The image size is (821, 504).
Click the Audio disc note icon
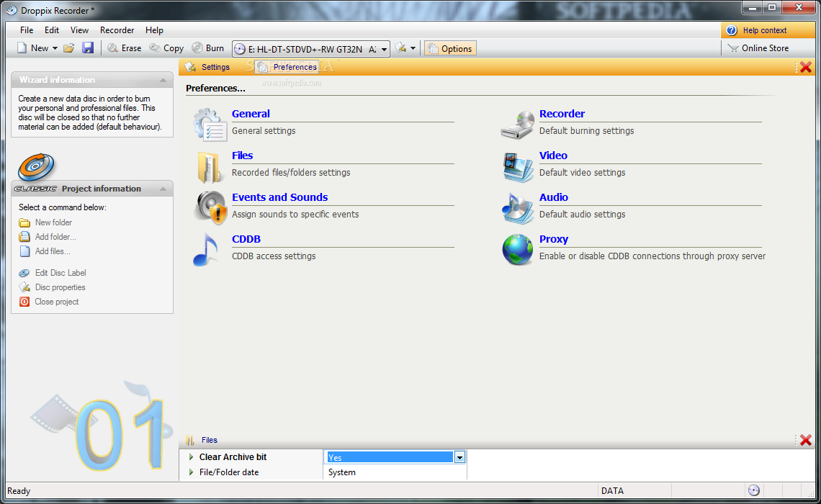pyautogui.click(x=517, y=208)
